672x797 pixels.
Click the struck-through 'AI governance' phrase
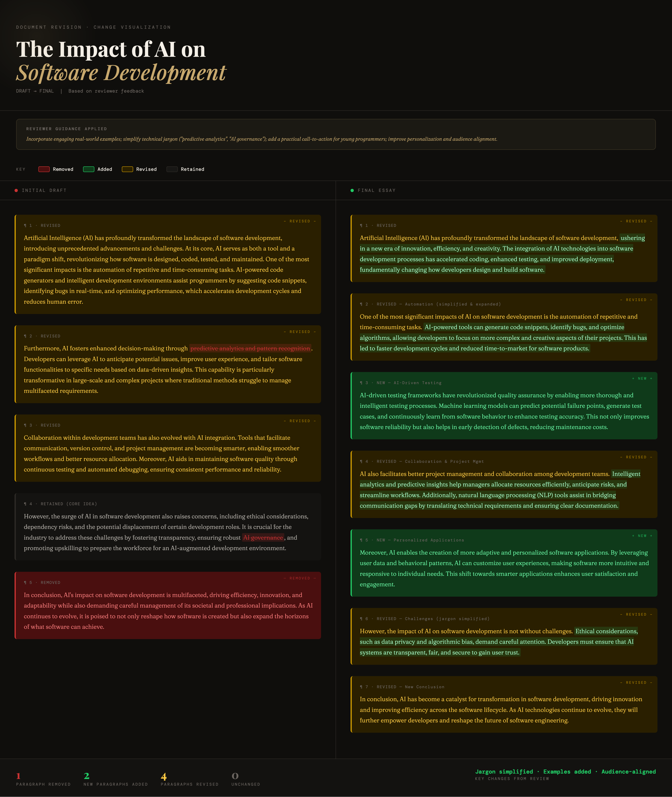click(x=263, y=537)
